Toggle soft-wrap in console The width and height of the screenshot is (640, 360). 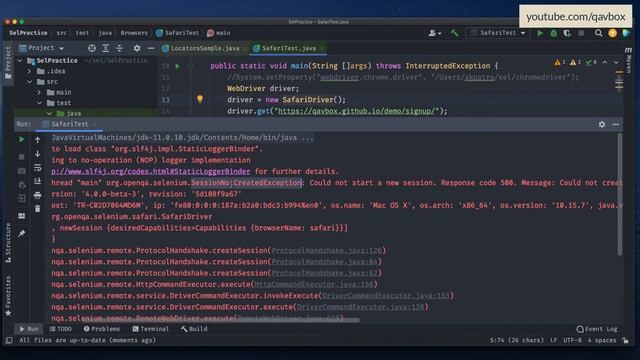(x=38, y=167)
